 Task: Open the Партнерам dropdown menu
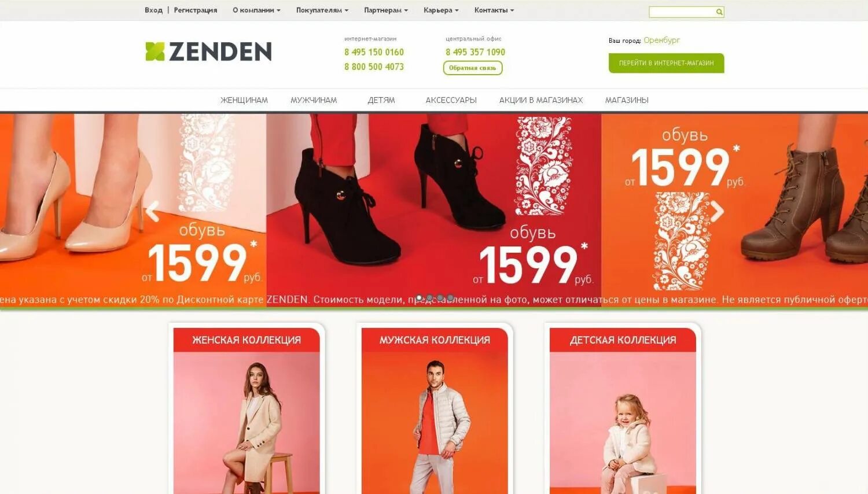click(x=386, y=10)
